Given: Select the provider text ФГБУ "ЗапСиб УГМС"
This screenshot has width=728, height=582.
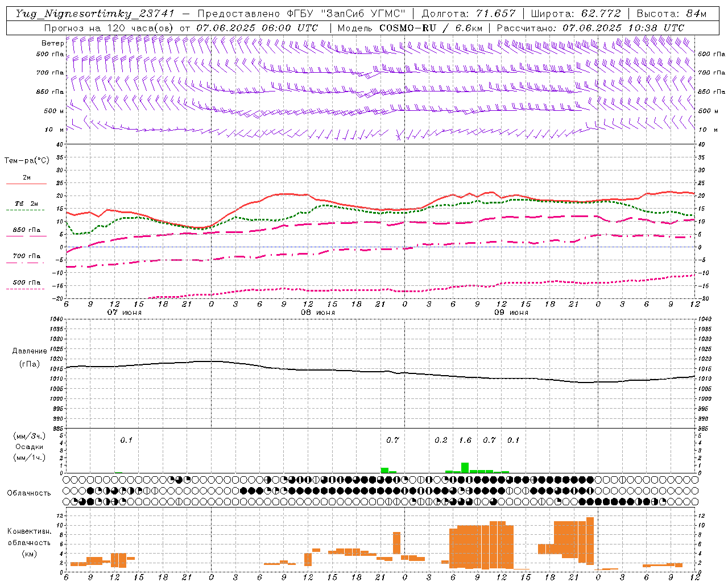Looking at the screenshot, I should pyautogui.click(x=346, y=14).
